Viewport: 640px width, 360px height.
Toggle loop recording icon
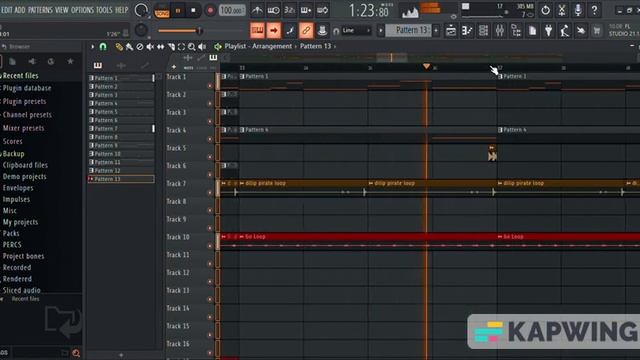pyautogui.click(x=322, y=10)
